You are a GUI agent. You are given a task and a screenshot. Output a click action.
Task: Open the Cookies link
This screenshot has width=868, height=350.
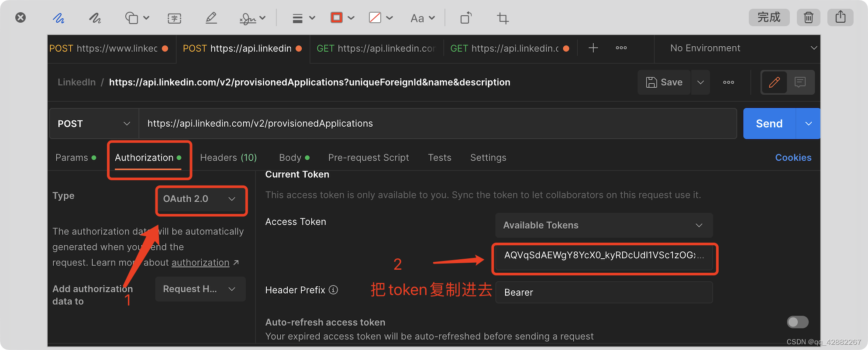tap(793, 158)
